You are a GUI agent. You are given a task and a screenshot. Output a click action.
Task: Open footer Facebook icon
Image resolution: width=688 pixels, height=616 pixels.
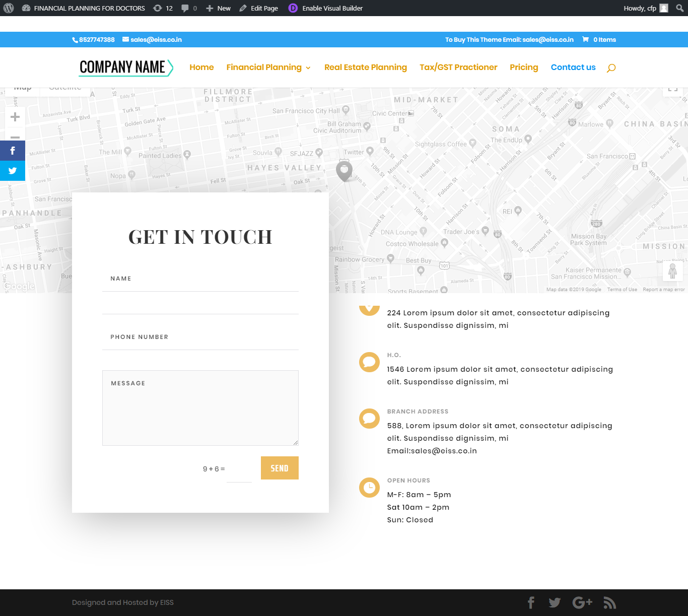(531, 602)
